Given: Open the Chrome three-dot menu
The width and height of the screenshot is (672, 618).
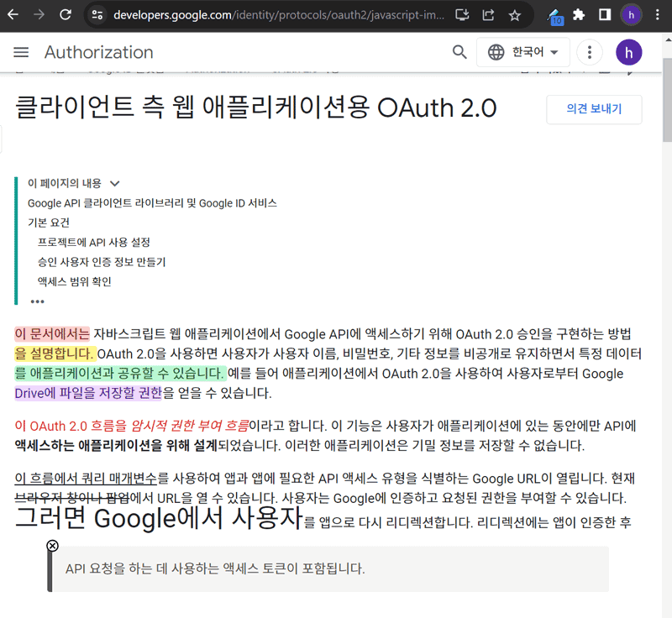Looking at the screenshot, I should pos(657,15).
